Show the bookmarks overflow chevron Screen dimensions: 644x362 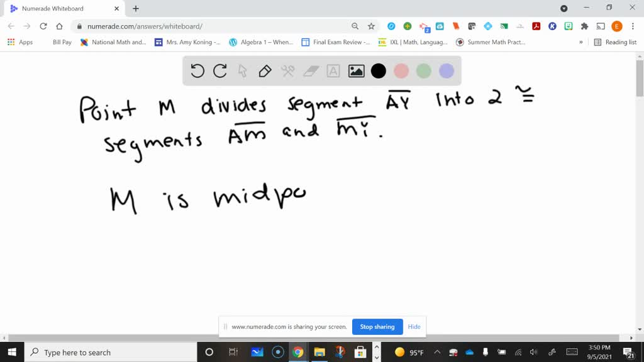[x=580, y=42]
